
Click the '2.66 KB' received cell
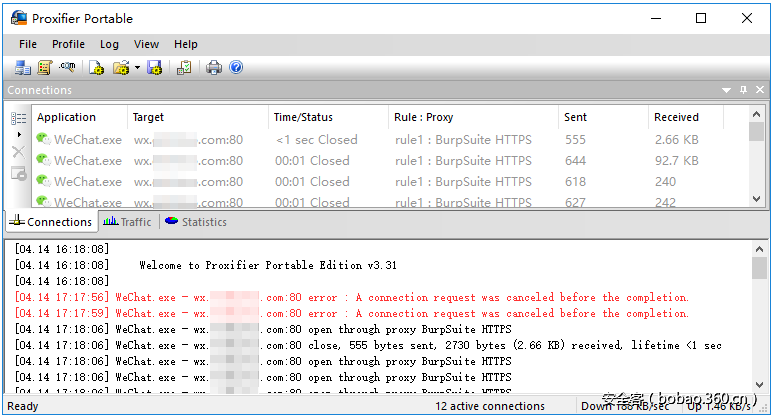coord(676,140)
